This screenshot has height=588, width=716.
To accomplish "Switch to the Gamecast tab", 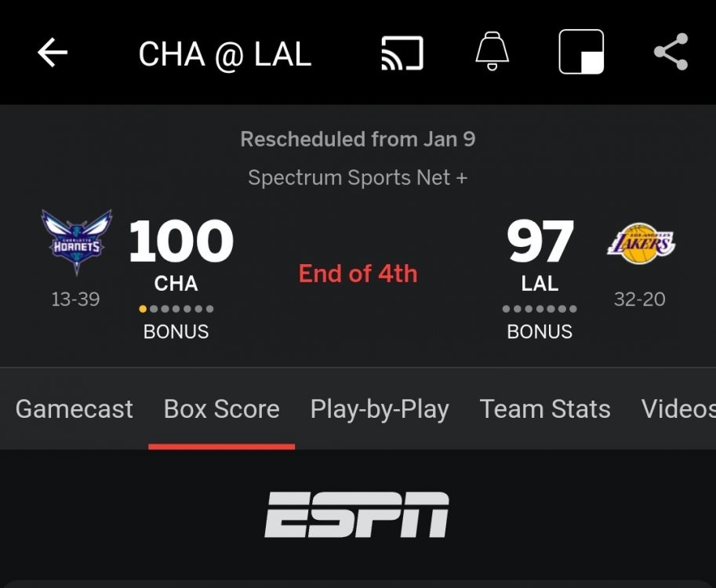I will [74, 408].
